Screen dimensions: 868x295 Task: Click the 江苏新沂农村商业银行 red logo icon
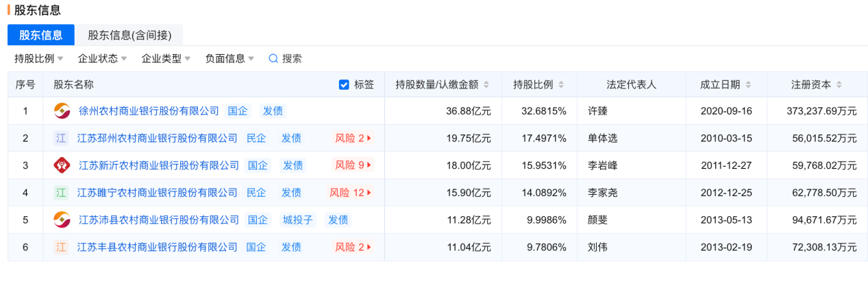(62, 165)
